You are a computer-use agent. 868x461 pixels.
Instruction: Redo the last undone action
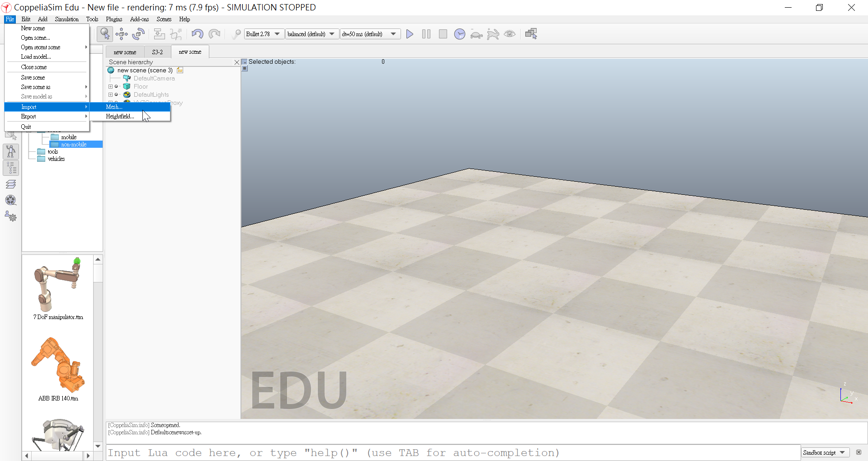(x=214, y=34)
